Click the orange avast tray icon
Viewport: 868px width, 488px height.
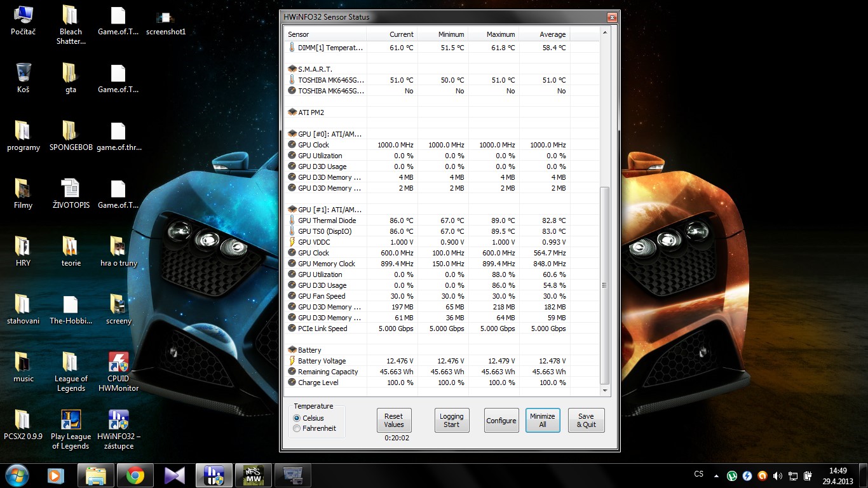tap(763, 475)
